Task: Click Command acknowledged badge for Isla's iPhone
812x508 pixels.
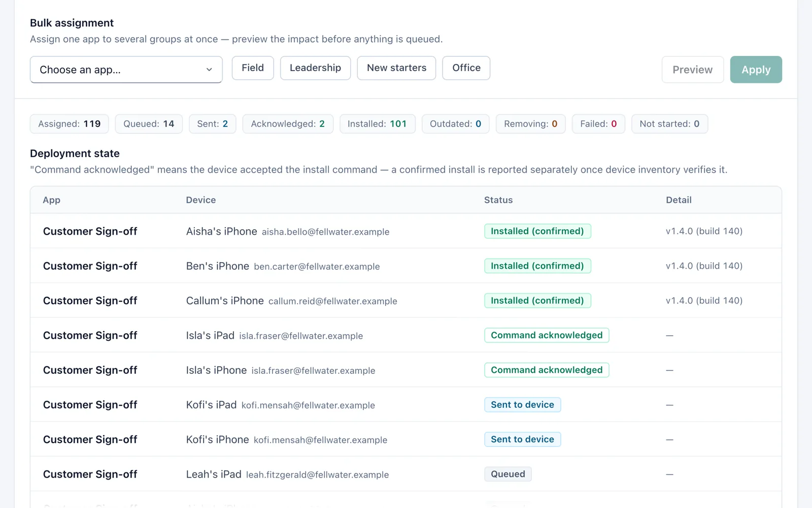Action: tap(547, 370)
